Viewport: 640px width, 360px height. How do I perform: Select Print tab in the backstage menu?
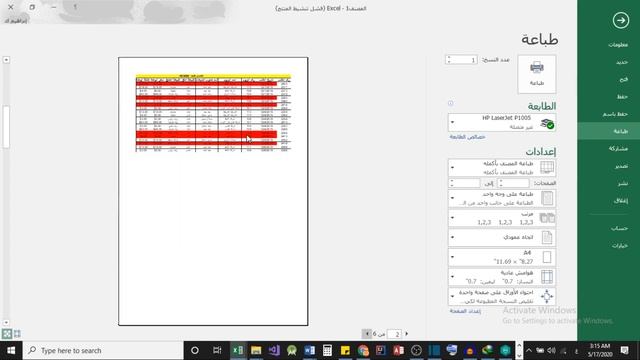(x=609, y=131)
